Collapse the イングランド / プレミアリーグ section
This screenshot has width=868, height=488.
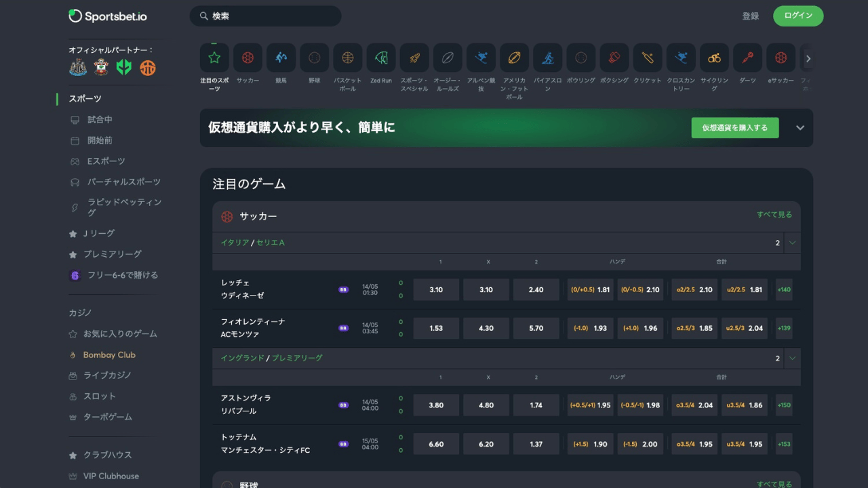792,358
